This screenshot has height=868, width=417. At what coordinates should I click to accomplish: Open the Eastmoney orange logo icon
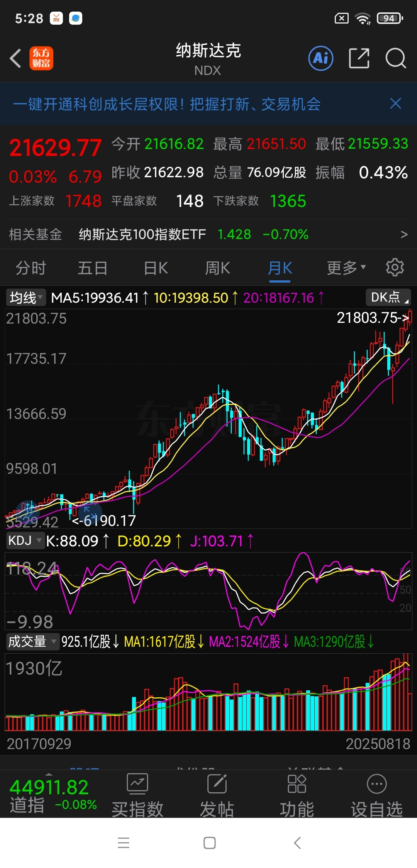tap(41, 58)
